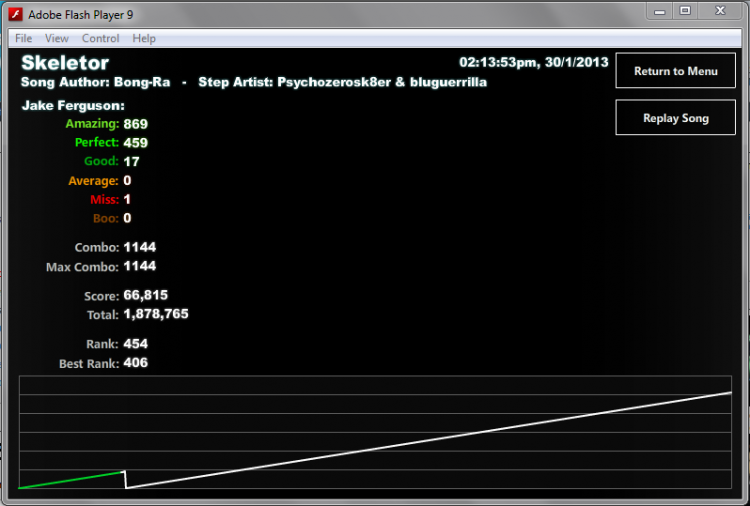
Task: Select the Amazing count 869
Action: [x=136, y=124]
